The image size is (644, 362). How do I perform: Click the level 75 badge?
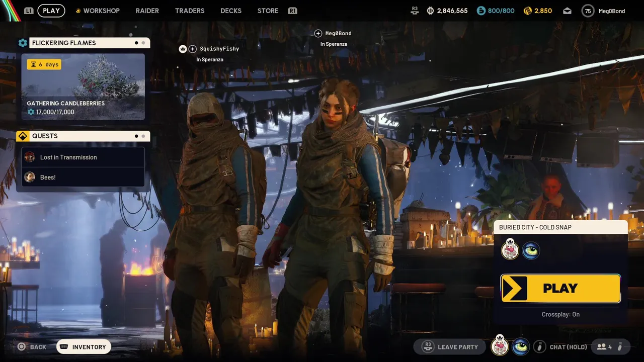(588, 11)
